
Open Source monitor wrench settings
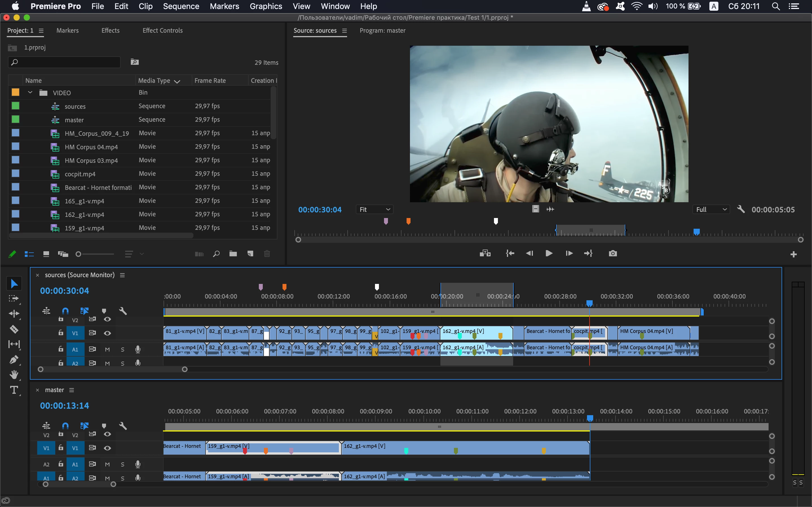click(741, 210)
